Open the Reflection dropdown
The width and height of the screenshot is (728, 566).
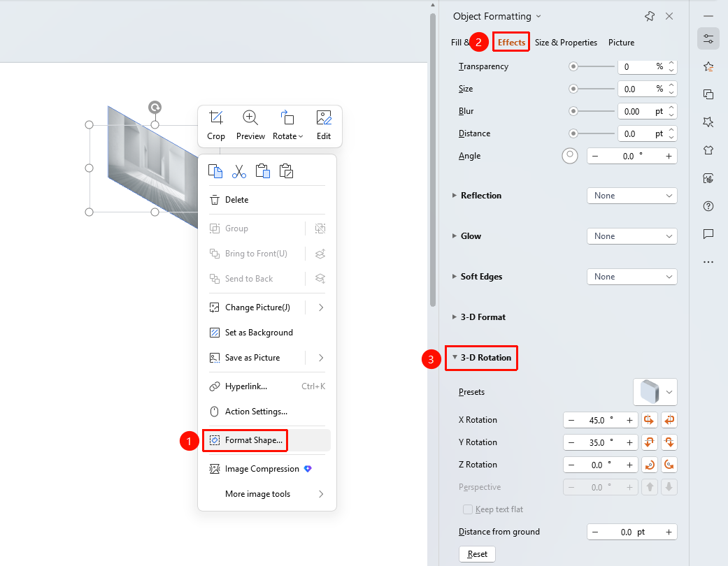point(632,196)
